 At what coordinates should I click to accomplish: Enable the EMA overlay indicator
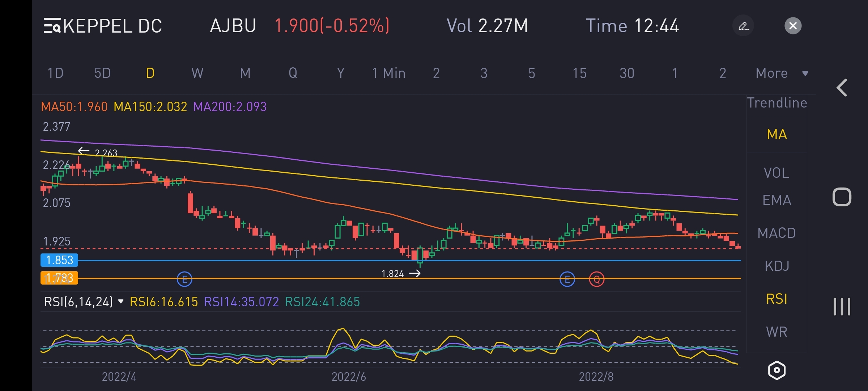pyautogui.click(x=776, y=200)
